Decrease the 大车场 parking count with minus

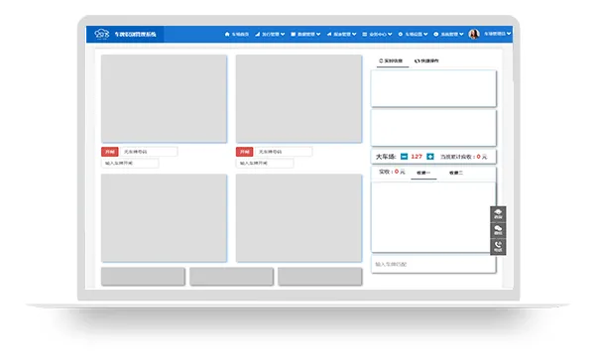click(x=405, y=157)
